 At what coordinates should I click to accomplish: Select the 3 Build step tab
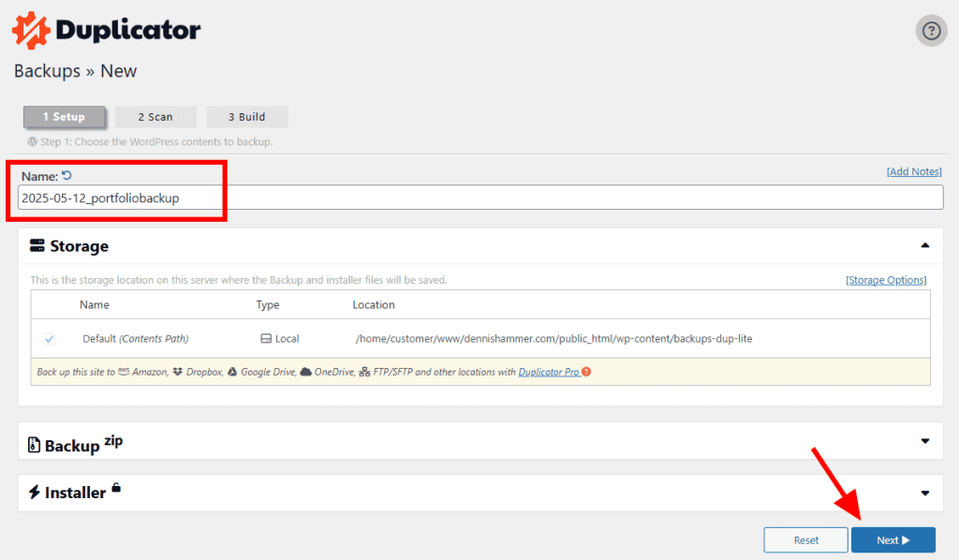(x=247, y=117)
